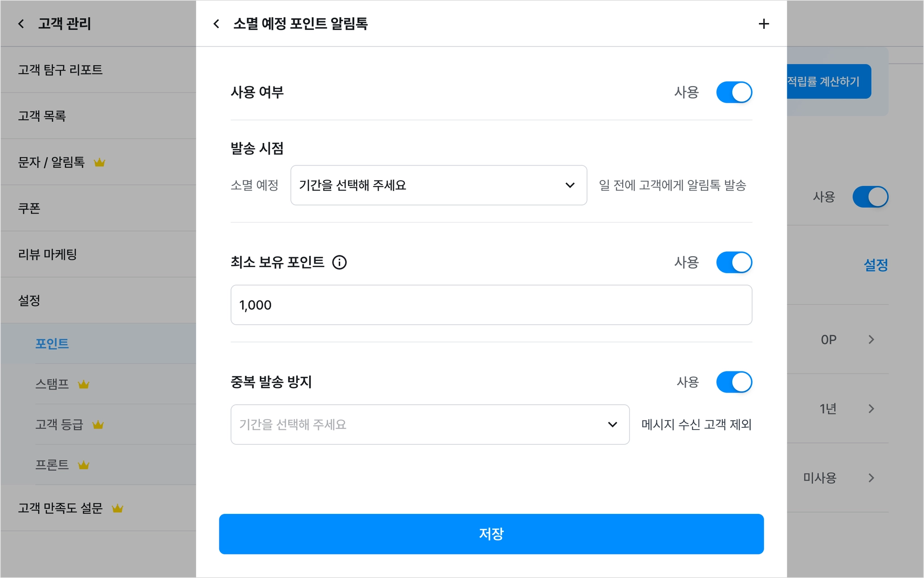Turn off the 중복 발송 방지 switch
This screenshot has width=924, height=578.
[734, 382]
